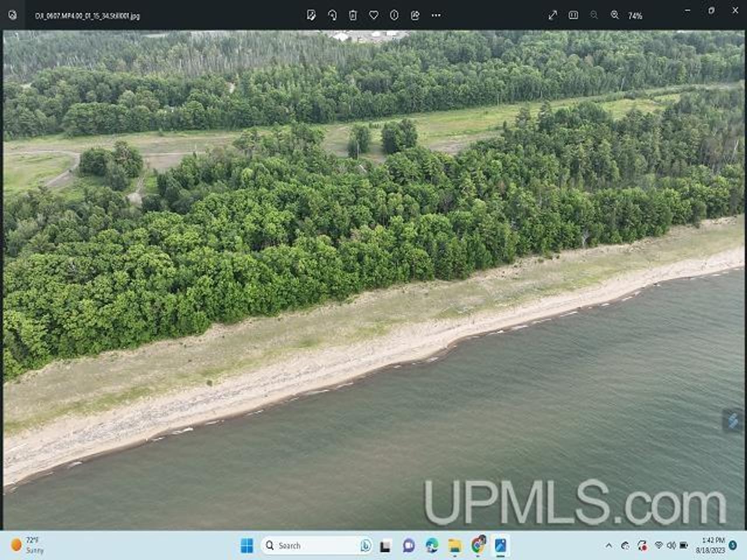
Task: Click the red-badged security tray icon
Action: (x=643, y=546)
